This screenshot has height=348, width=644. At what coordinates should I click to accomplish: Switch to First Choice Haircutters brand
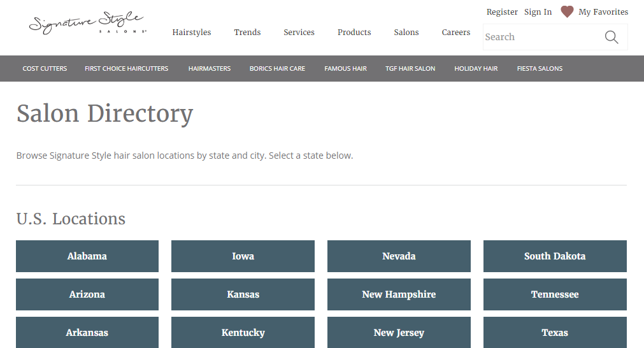[x=126, y=69]
